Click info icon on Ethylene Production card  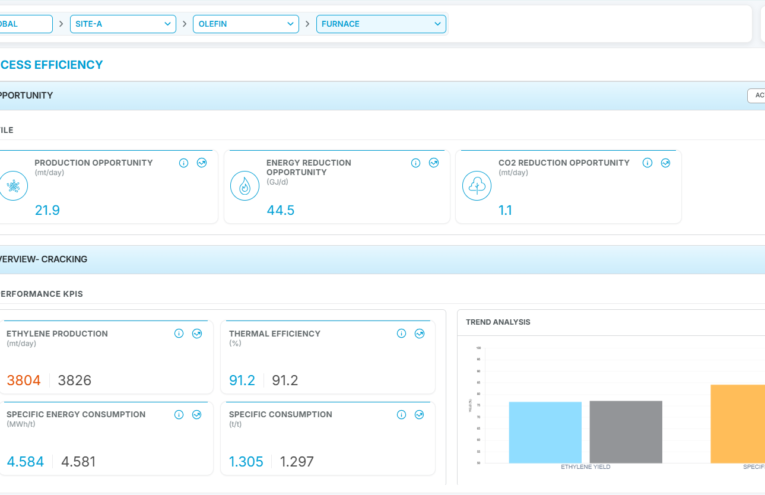(179, 334)
